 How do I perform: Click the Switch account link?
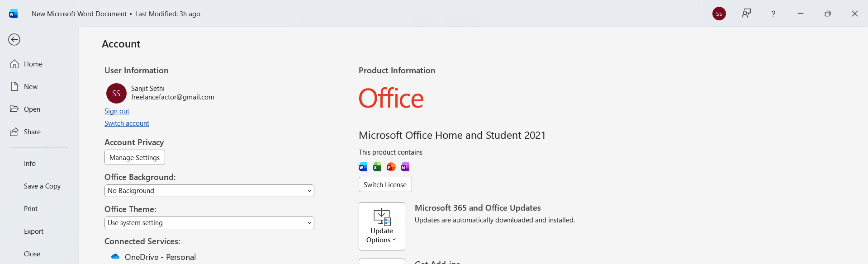[127, 123]
